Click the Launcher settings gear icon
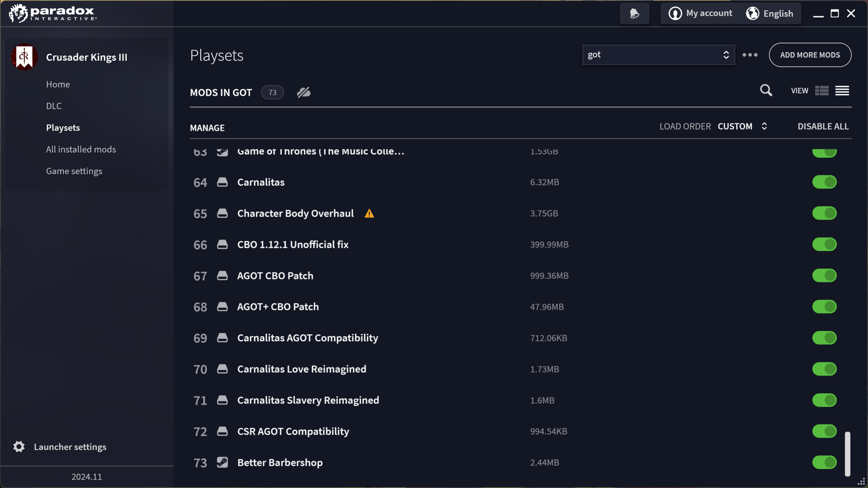This screenshot has width=868, height=488. tap(19, 446)
